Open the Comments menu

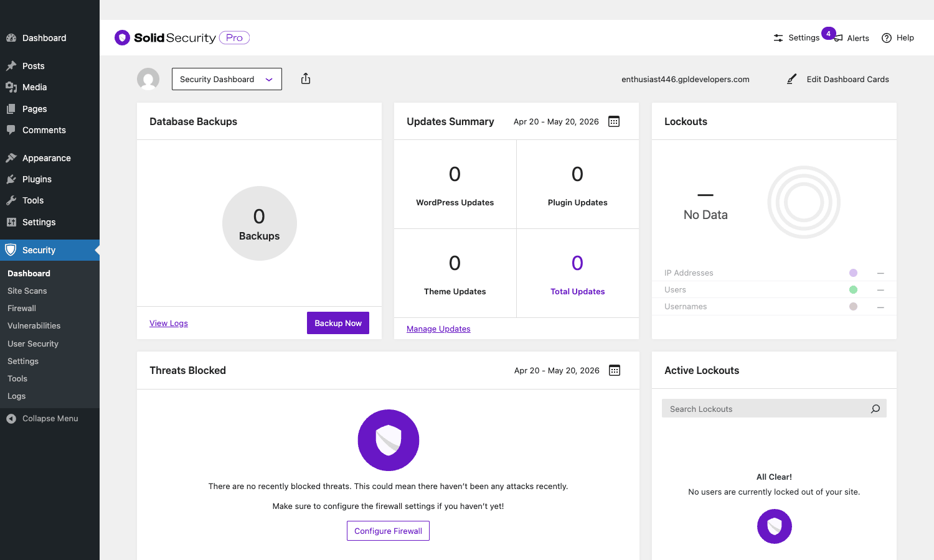[x=50, y=130]
